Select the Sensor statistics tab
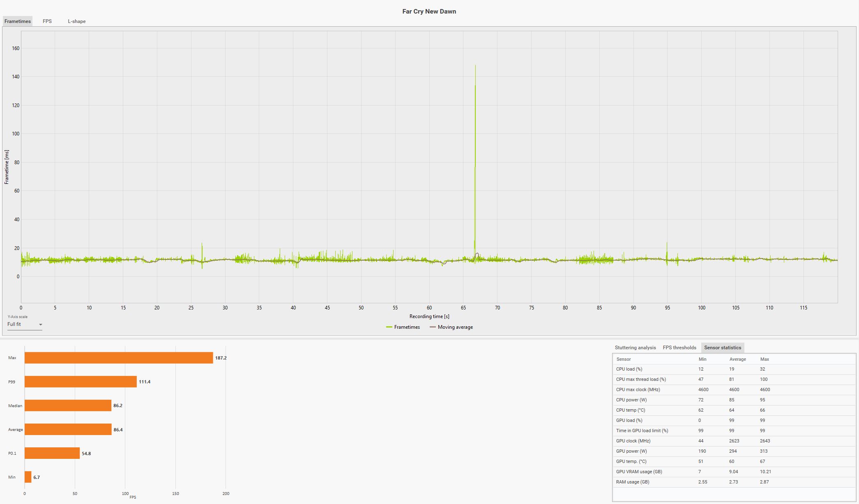This screenshot has height=504, width=859. (723, 348)
